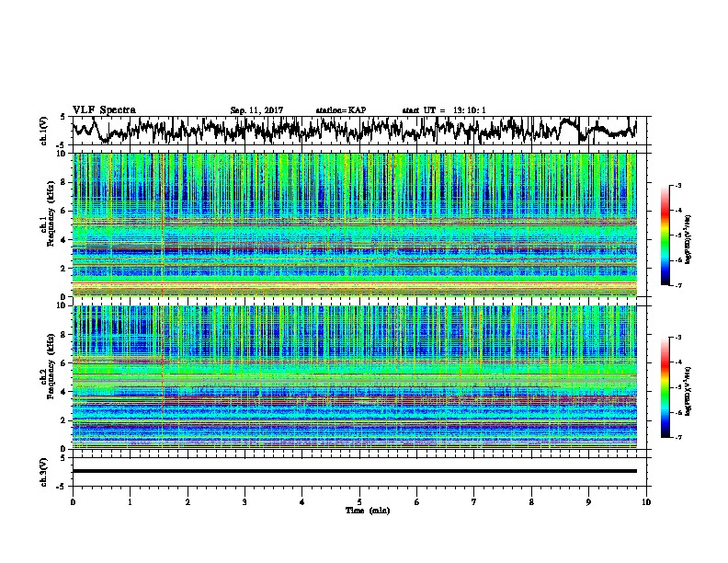Click the ch.1 'Frequency (kHz)' axis label
Screen dimensions: 728x563
51,213
